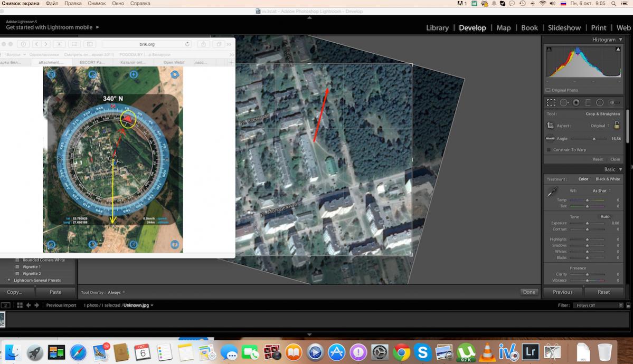The image size is (633, 364).
Task: Open the Aspect Original dropdown
Action: (x=600, y=126)
